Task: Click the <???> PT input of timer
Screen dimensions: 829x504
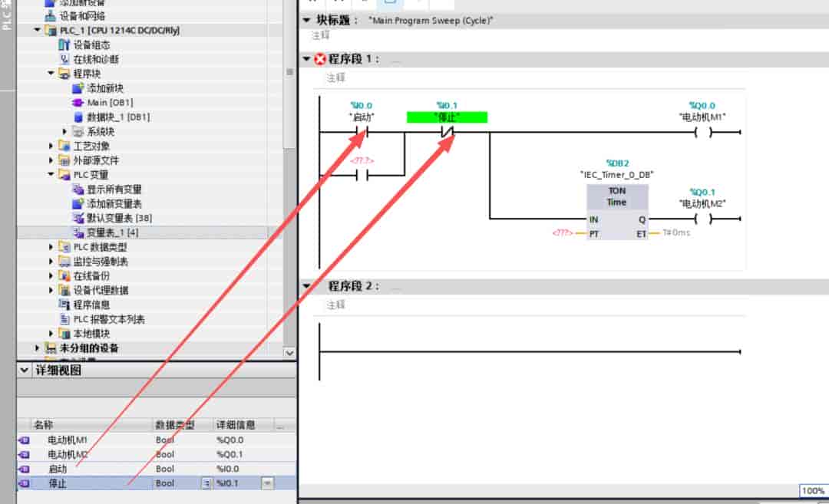Action: pyautogui.click(x=563, y=233)
